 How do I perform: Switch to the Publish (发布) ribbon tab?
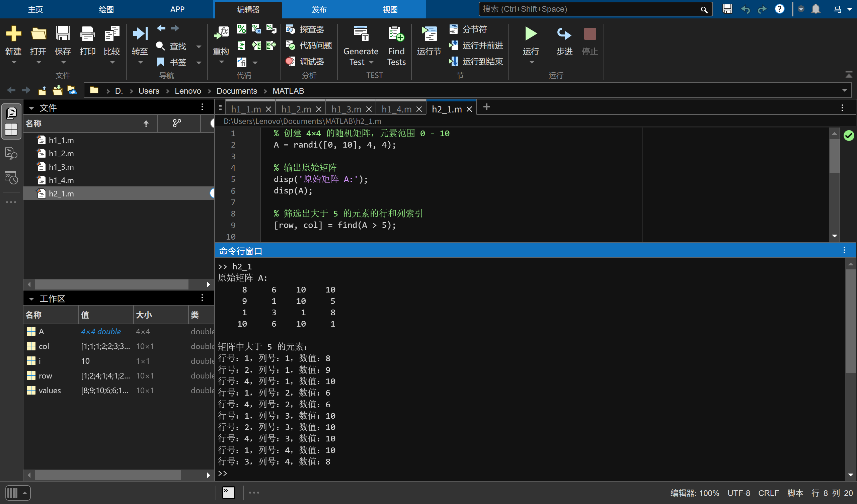319,9
